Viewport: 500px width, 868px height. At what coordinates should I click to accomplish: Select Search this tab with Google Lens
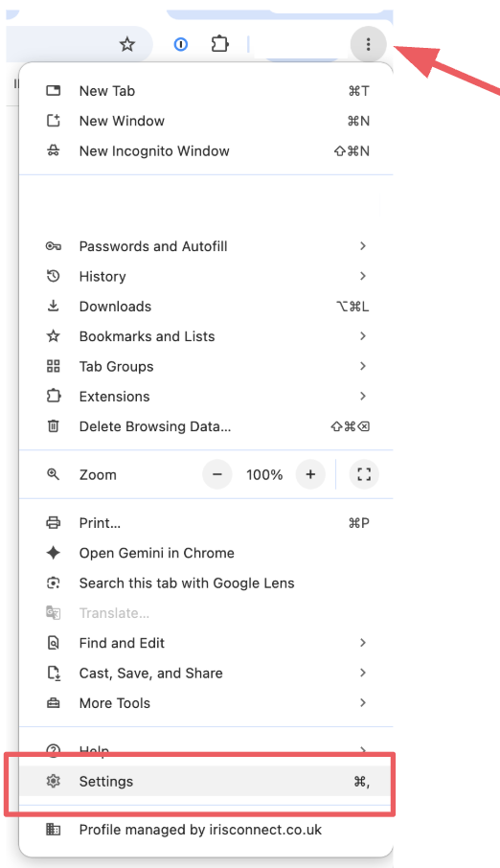click(206, 582)
